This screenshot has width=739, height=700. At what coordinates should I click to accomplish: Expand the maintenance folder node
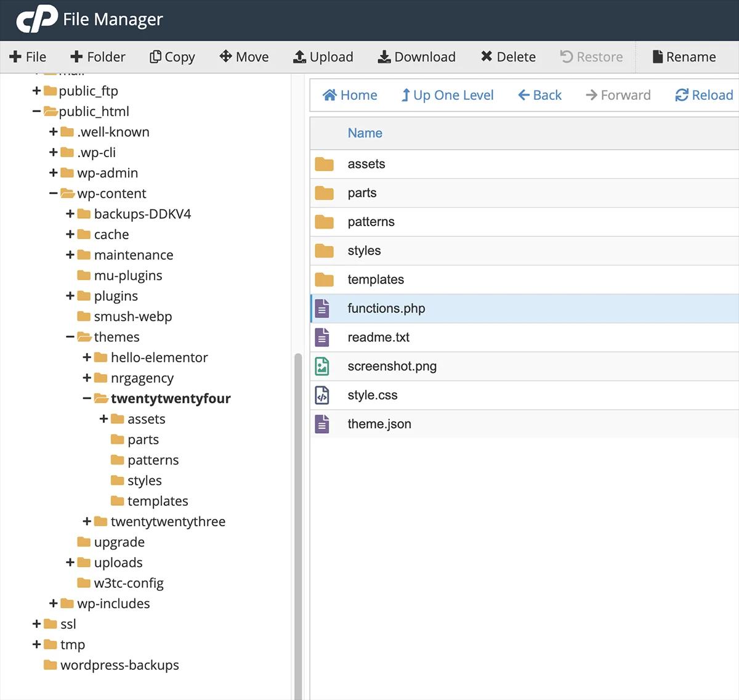click(x=70, y=254)
